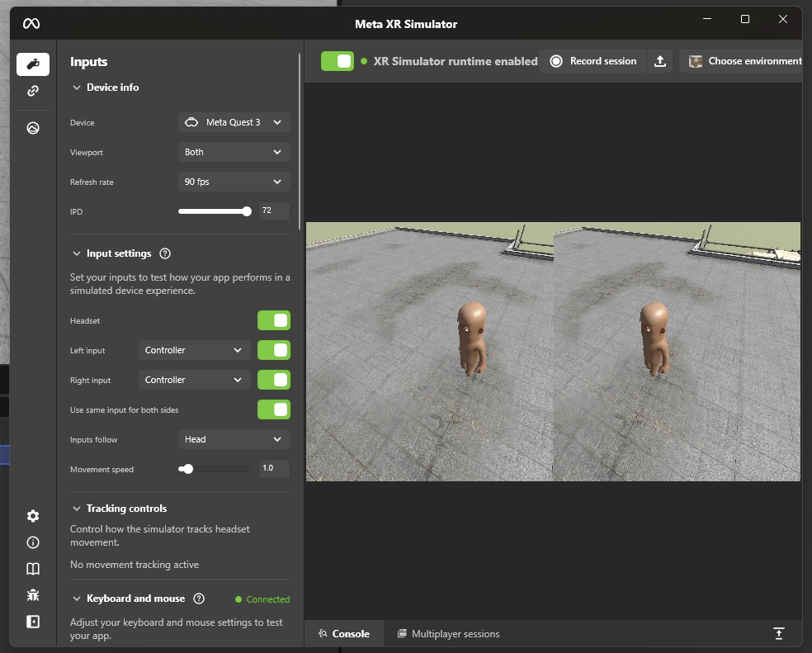
Task: Minimize the Meta XR Simulator window
Action: tap(707, 19)
